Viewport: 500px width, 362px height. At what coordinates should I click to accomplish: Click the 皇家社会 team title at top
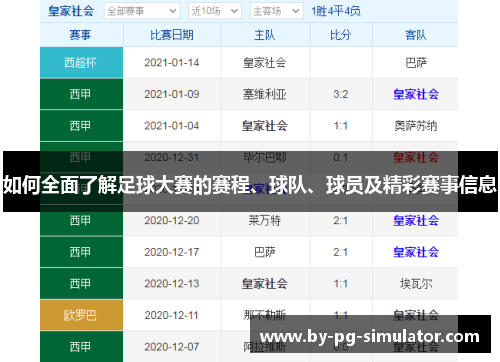pos(71,11)
